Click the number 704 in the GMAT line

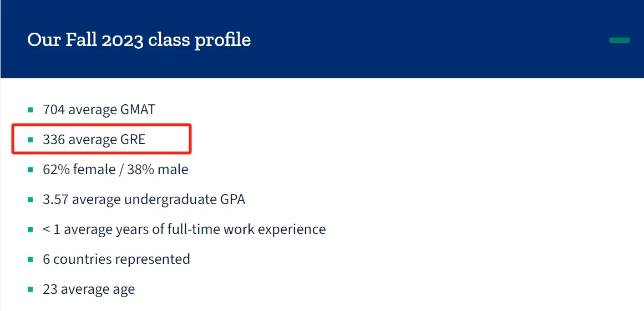pos(54,110)
